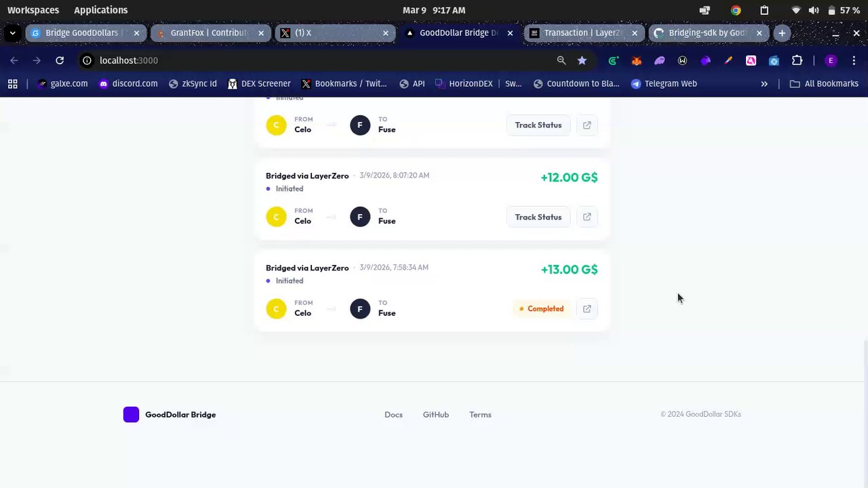The image size is (868, 488).
Task: Open the color picker eyedropper extension
Action: pyautogui.click(x=728, y=60)
